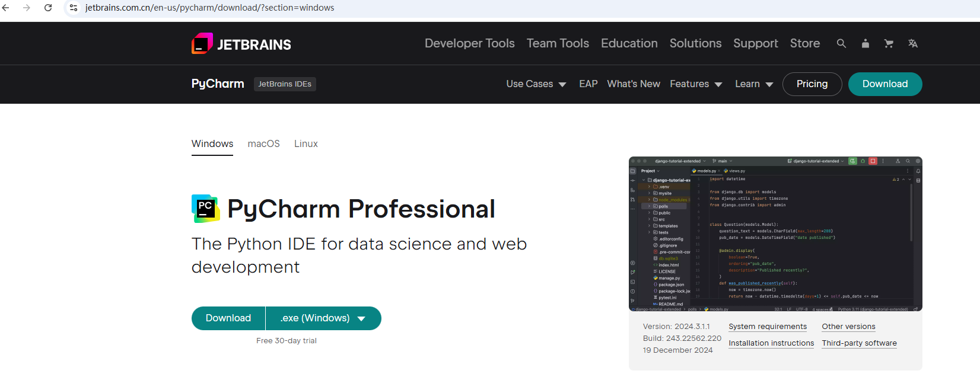Click the '19 December 2024' date text
This screenshot has height=380, width=980.
(x=678, y=350)
